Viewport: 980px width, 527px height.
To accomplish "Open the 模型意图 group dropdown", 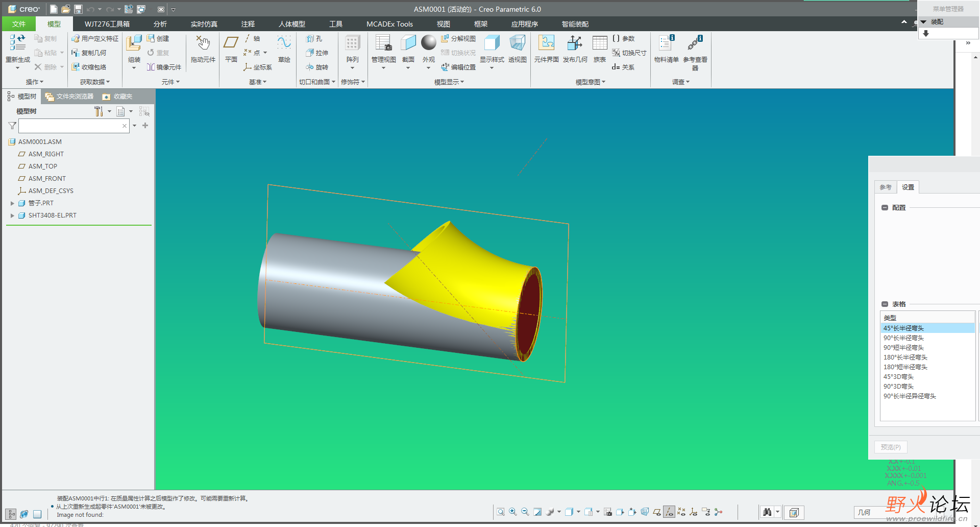I will point(591,82).
